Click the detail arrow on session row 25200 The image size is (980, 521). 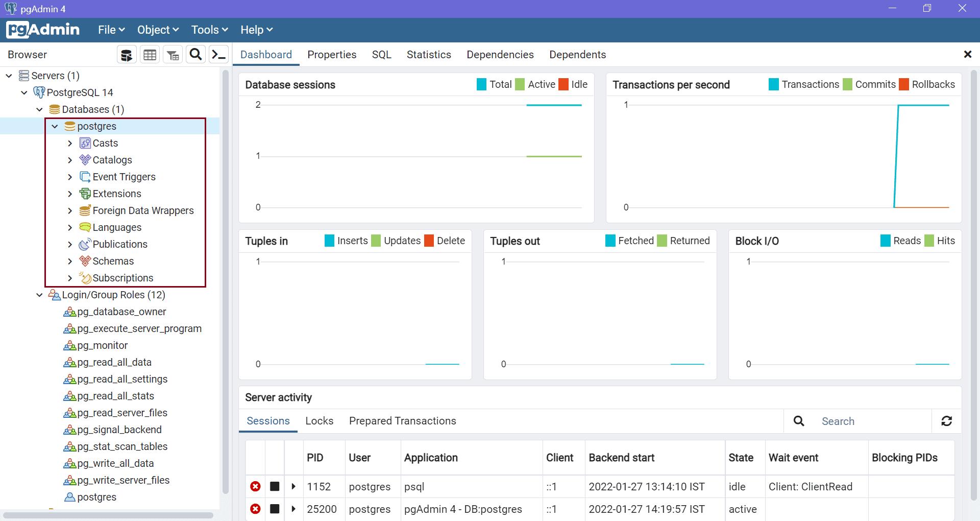tap(294, 509)
